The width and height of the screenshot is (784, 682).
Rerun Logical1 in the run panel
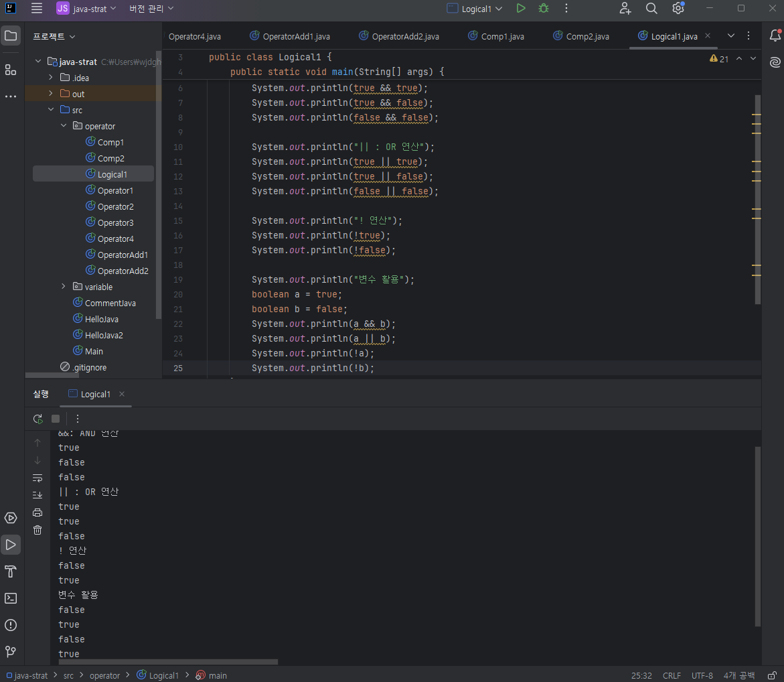[x=37, y=419]
